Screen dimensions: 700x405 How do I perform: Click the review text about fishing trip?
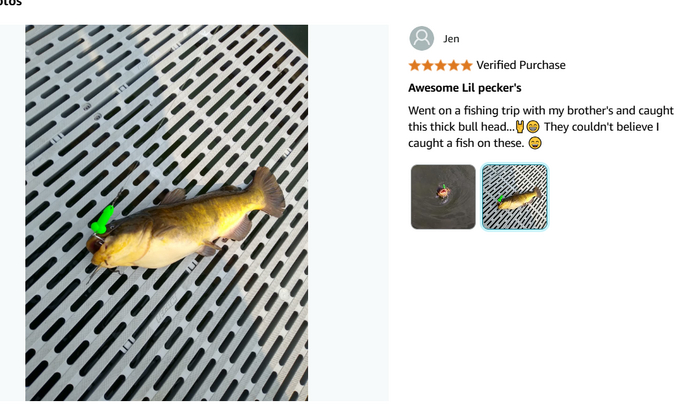(x=541, y=127)
